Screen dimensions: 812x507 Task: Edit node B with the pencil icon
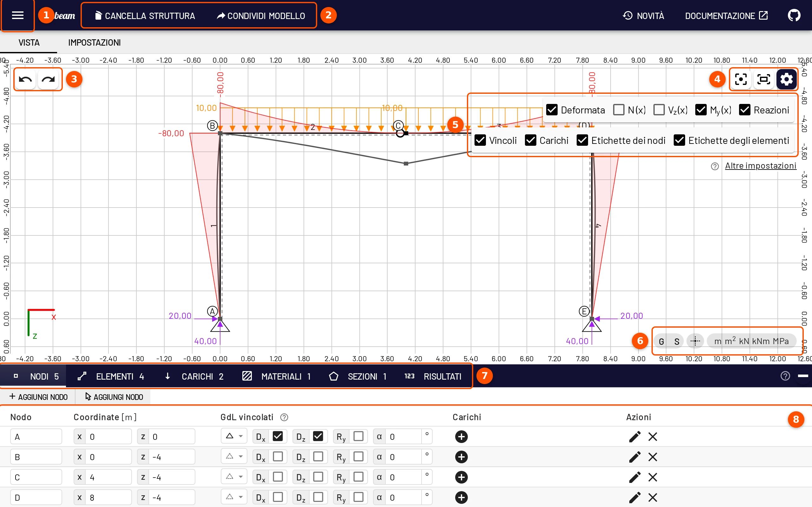[x=634, y=457]
